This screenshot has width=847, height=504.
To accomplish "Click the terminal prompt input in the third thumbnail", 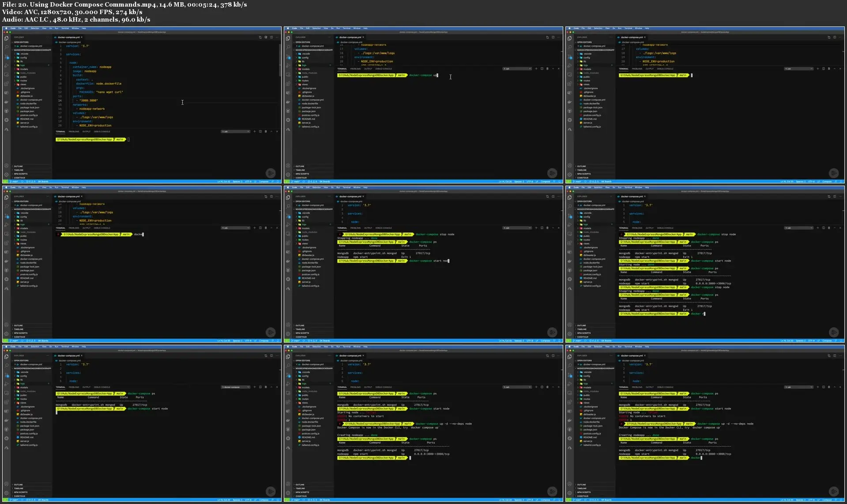I will pyautogui.click(x=692, y=75).
